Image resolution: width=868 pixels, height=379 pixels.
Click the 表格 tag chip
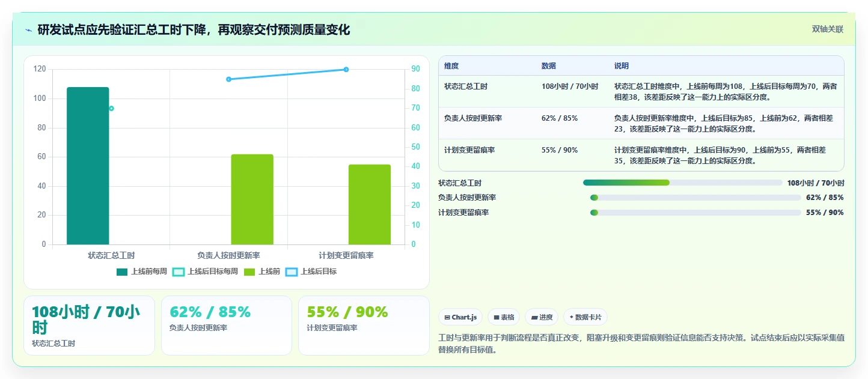click(x=504, y=317)
